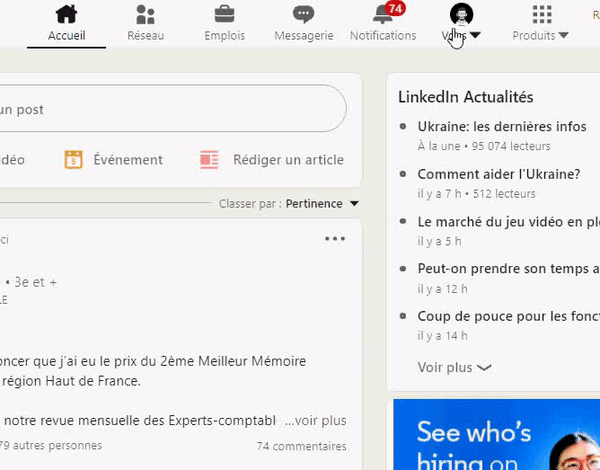
Task: Expand news list with Voir plus
Action: [x=454, y=367]
